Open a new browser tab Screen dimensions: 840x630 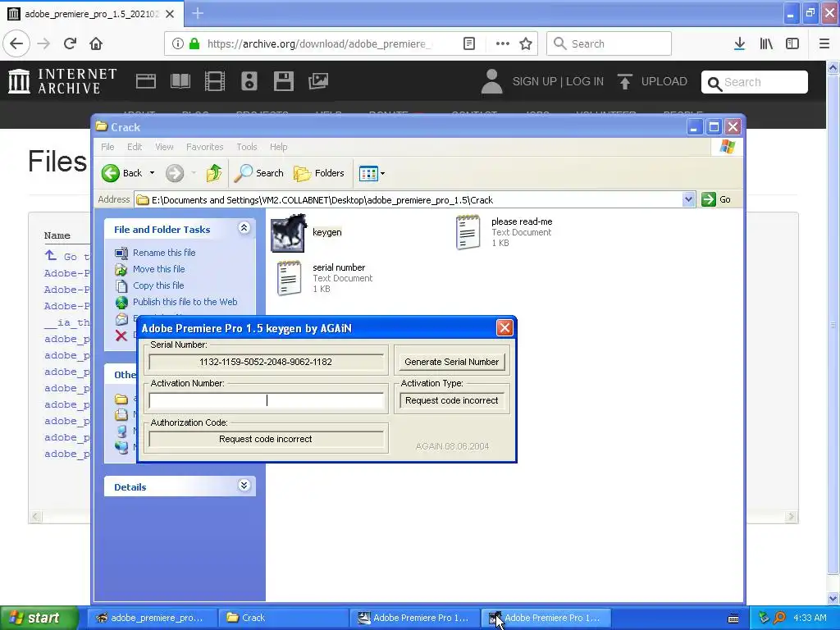pos(197,13)
